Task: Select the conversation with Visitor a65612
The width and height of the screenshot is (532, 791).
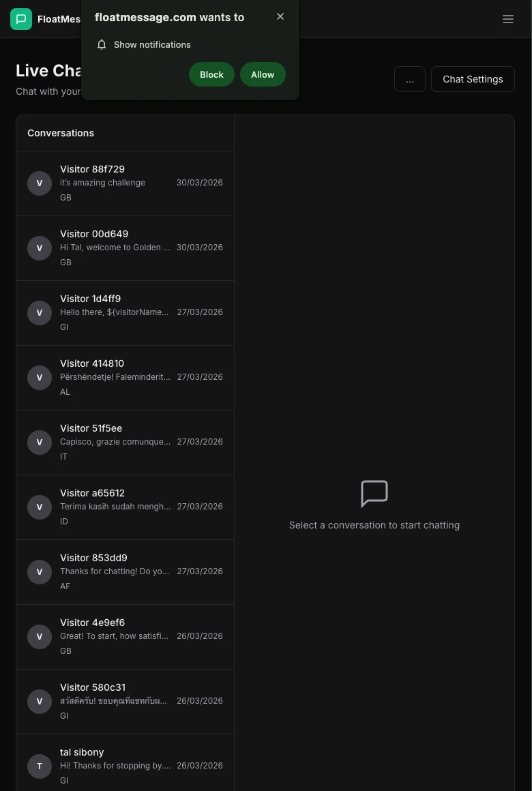Action: click(x=125, y=507)
